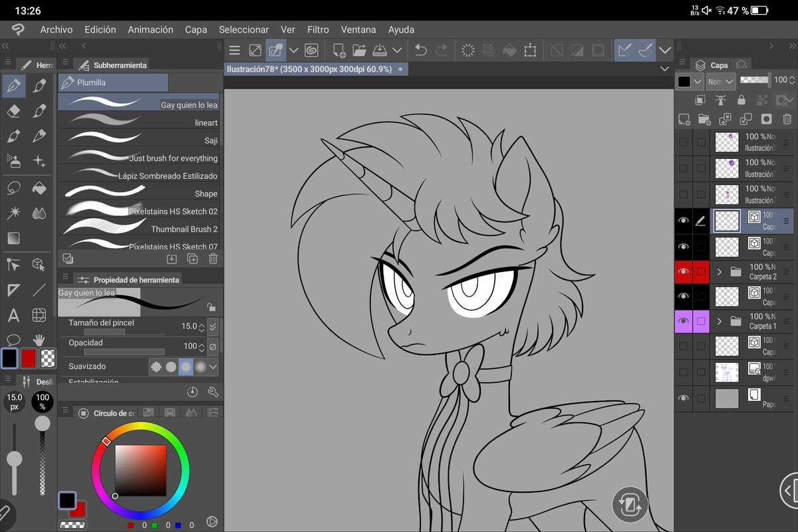Toggle lock on the selected layer
Screen dimensions: 798x532
tap(741, 100)
